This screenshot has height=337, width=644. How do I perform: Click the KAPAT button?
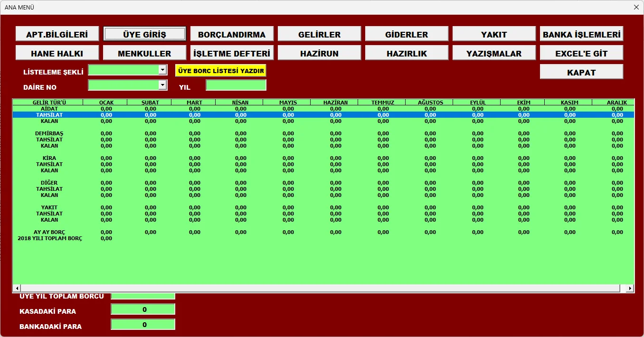click(x=581, y=72)
